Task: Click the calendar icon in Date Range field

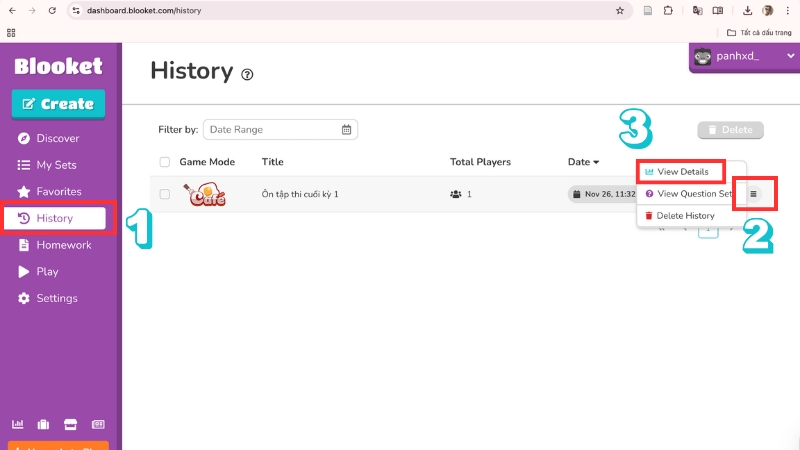Action: click(x=346, y=129)
